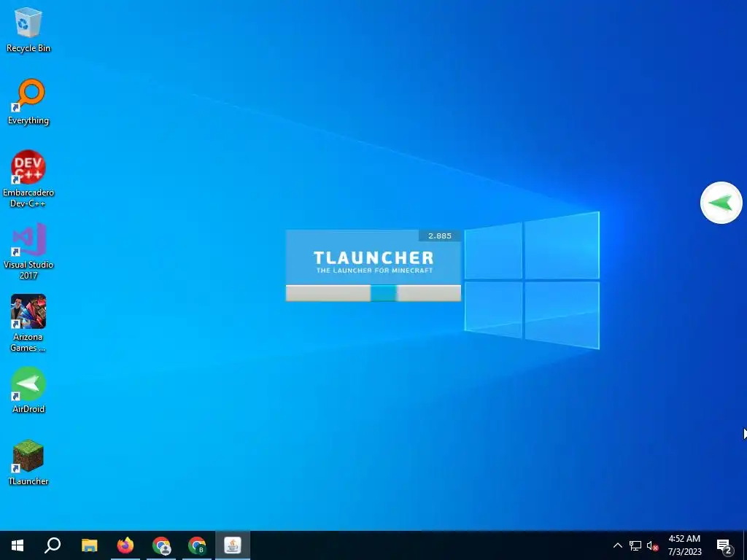
Task: Click the Java TLauncher taskbar icon
Action: coord(233,545)
